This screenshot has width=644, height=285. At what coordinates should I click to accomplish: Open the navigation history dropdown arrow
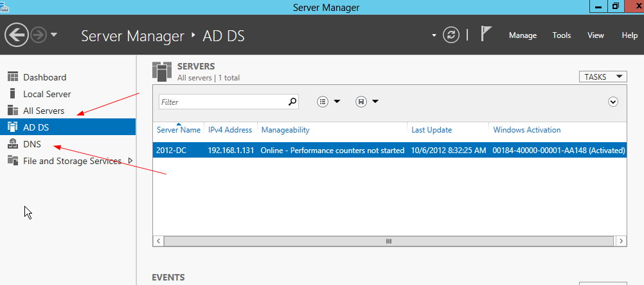tap(54, 35)
